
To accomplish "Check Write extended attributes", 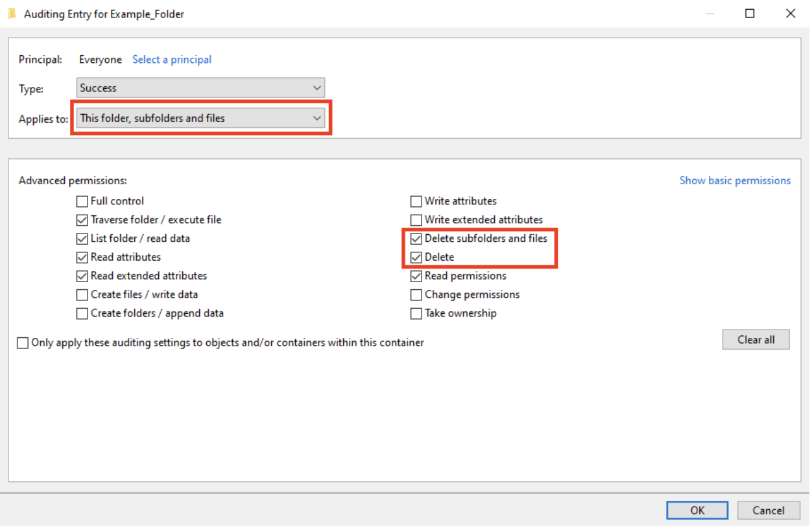I will coord(416,219).
